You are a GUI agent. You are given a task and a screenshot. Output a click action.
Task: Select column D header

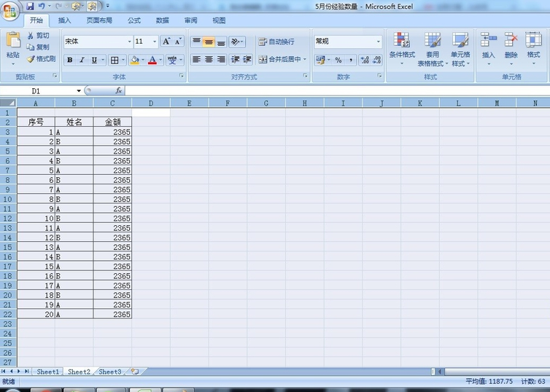(x=151, y=103)
